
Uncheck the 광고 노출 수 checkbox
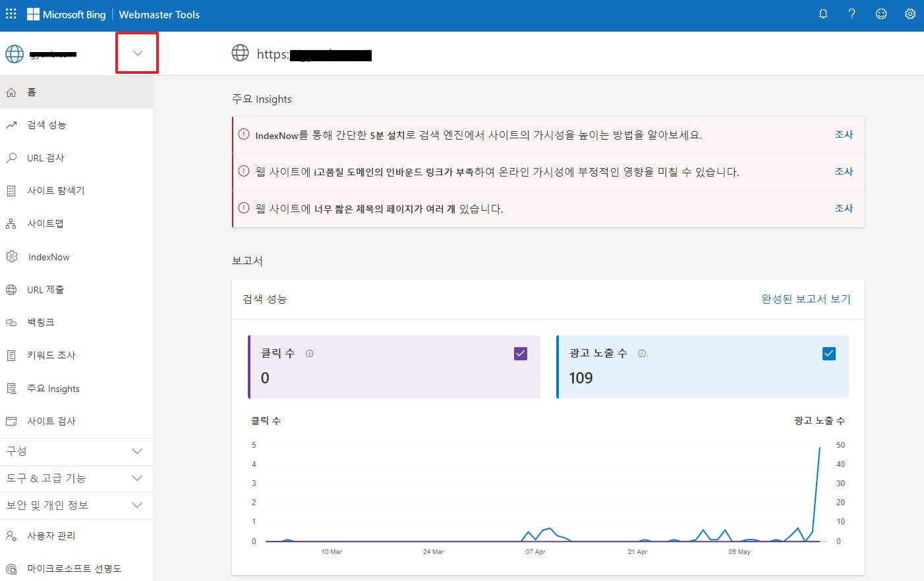pos(829,353)
